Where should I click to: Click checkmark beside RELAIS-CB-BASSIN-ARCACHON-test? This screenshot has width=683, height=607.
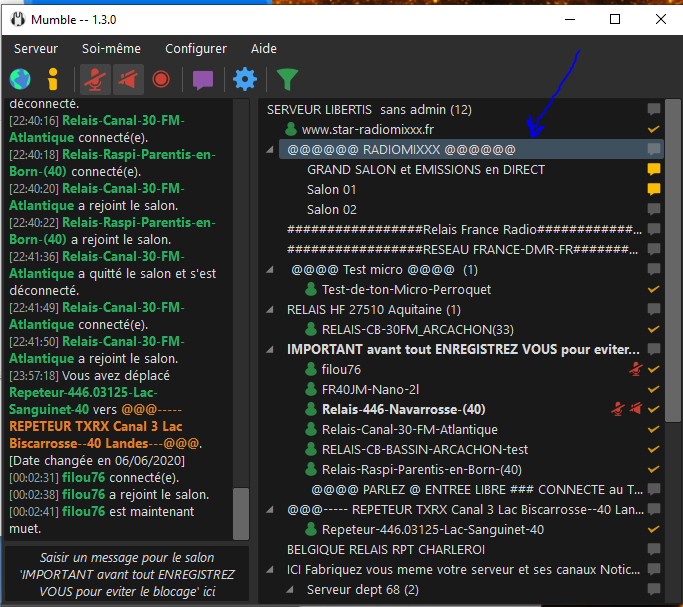(653, 449)
